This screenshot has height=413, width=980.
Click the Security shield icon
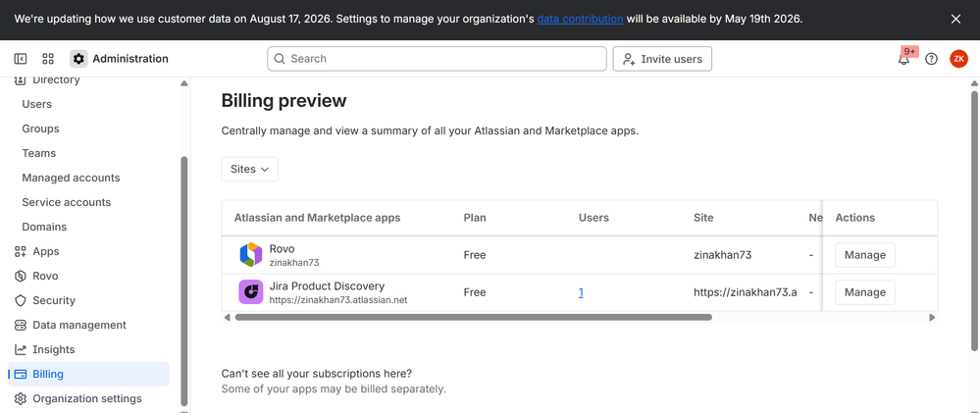pyautogui.click(x=21, y=300)
